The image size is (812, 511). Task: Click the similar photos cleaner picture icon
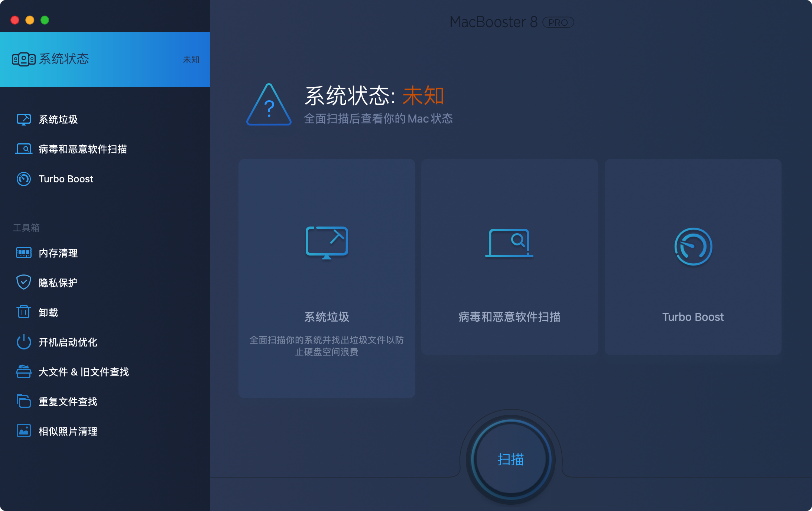pyautogui.click(x=24, y=431)
